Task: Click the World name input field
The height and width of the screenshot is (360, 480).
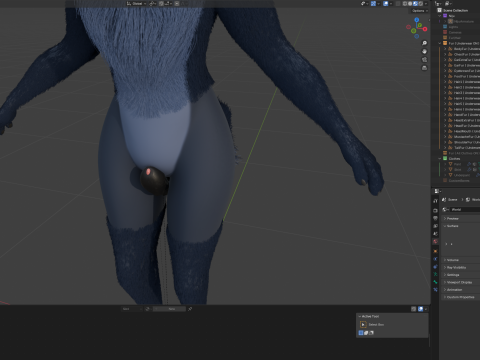Action: tap(465, 209)
